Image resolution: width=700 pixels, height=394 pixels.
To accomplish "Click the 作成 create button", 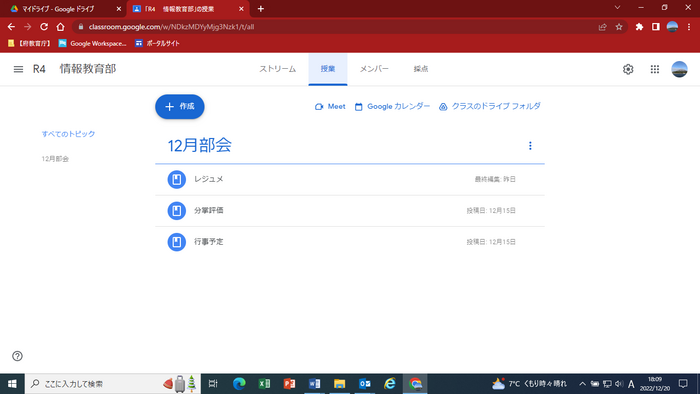I will pos(180,107).
